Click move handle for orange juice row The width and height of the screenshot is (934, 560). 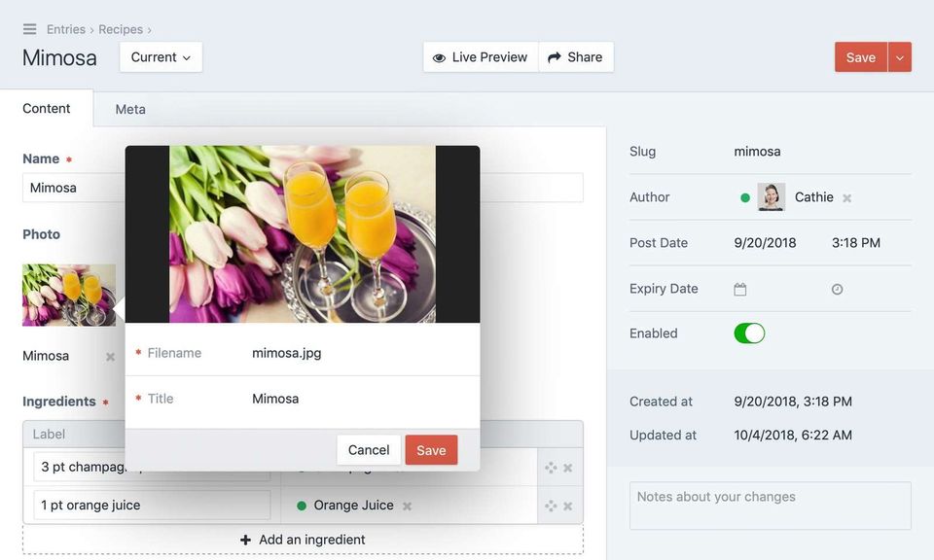click(551, 506)
